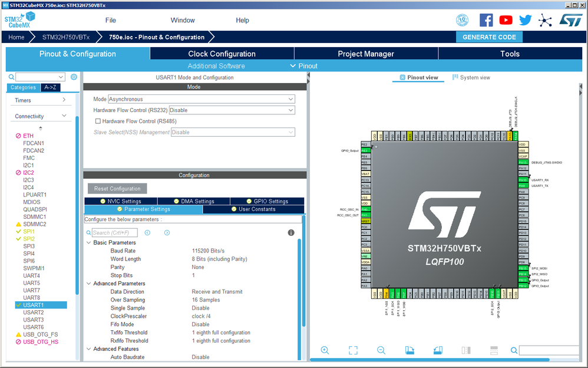Click the horizontal split view icon

494,350
